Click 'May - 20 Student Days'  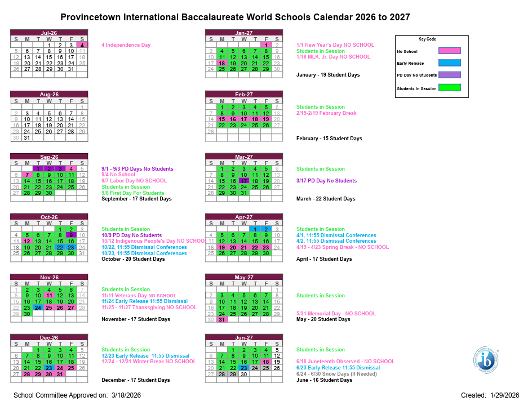click(323, 319)
